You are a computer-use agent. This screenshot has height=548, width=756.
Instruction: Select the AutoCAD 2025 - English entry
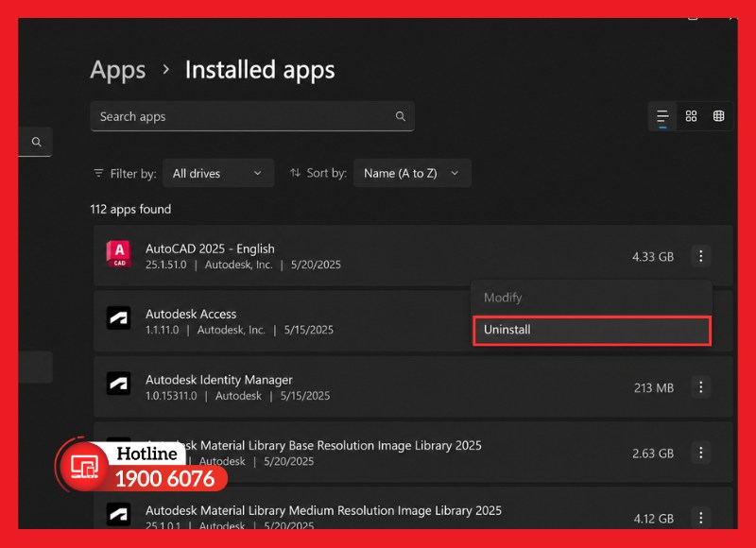pyautogui.click(x=413, y=256)
